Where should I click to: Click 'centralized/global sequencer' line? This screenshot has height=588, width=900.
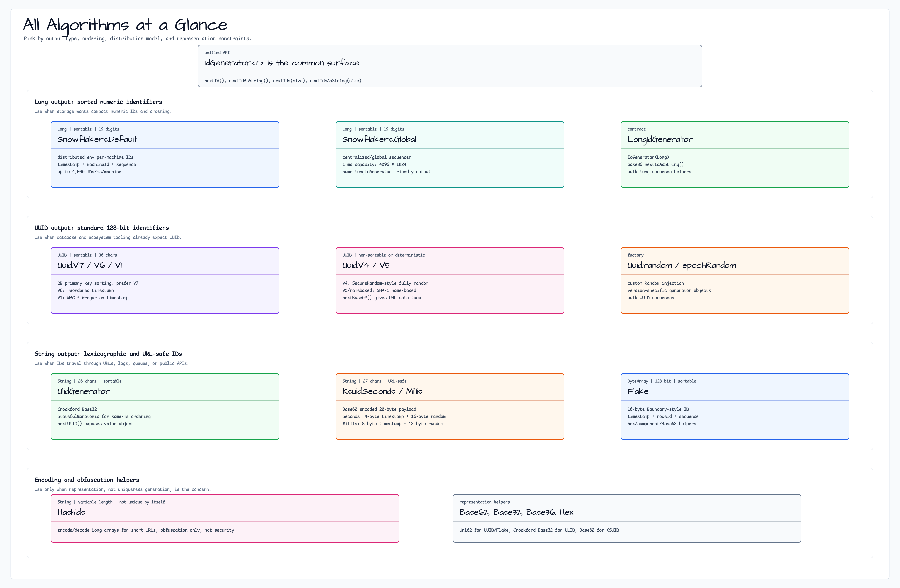(x=377, y=157)
